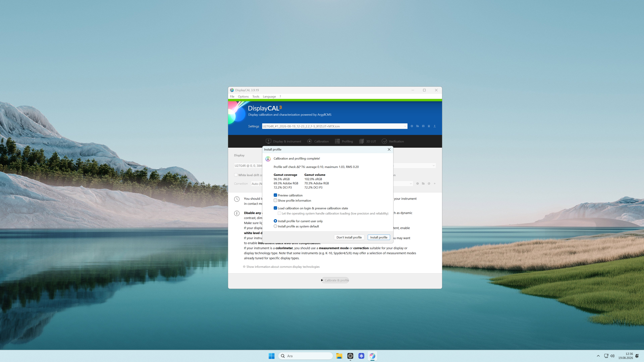
Task: Expand the Settings profile dropdown
Action: (405, 126)
